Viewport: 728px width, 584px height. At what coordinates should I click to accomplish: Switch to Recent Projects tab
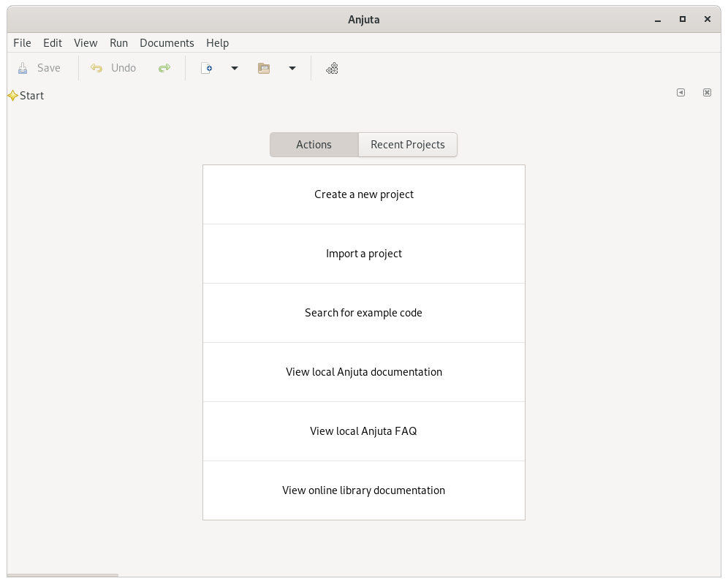pos(408,145)
